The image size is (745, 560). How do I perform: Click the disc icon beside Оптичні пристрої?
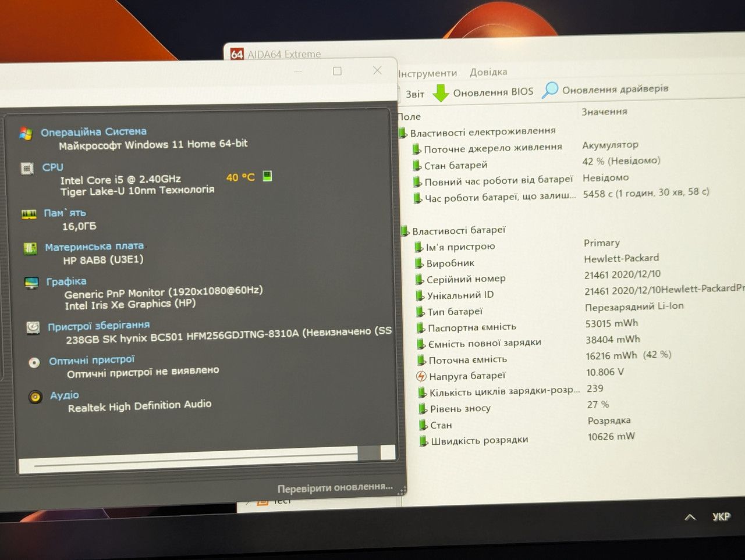tap(34, 363)
